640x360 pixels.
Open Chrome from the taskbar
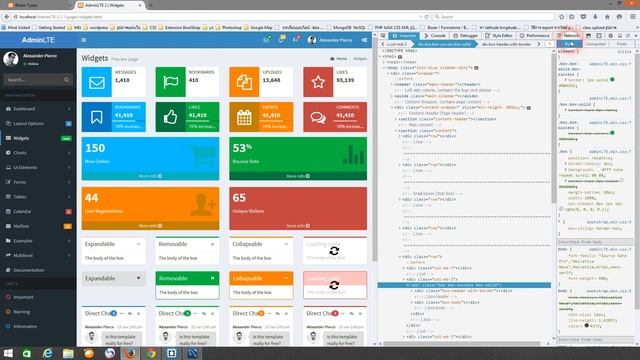pyautogui.click(x=151, y=353)
